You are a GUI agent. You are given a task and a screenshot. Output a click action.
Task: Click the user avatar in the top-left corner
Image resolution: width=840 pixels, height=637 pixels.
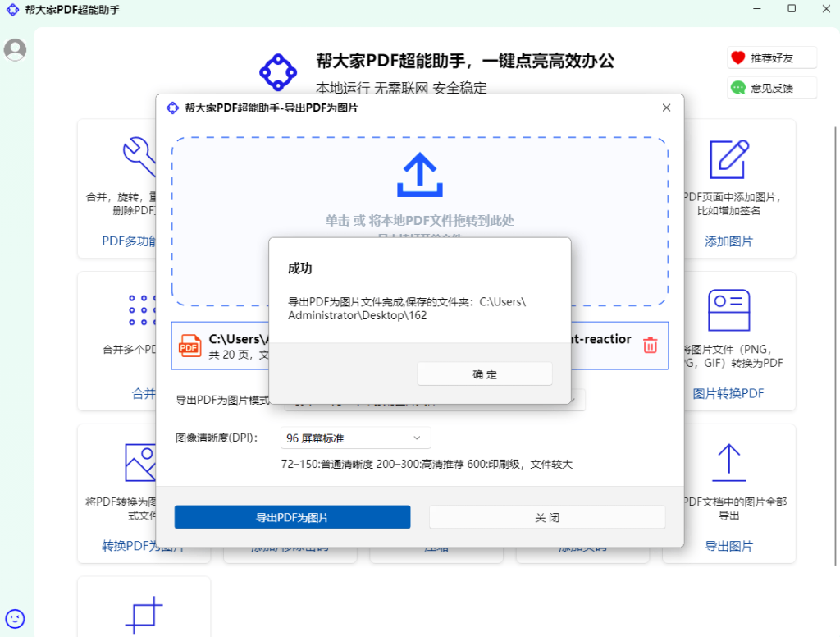point(15,50)
